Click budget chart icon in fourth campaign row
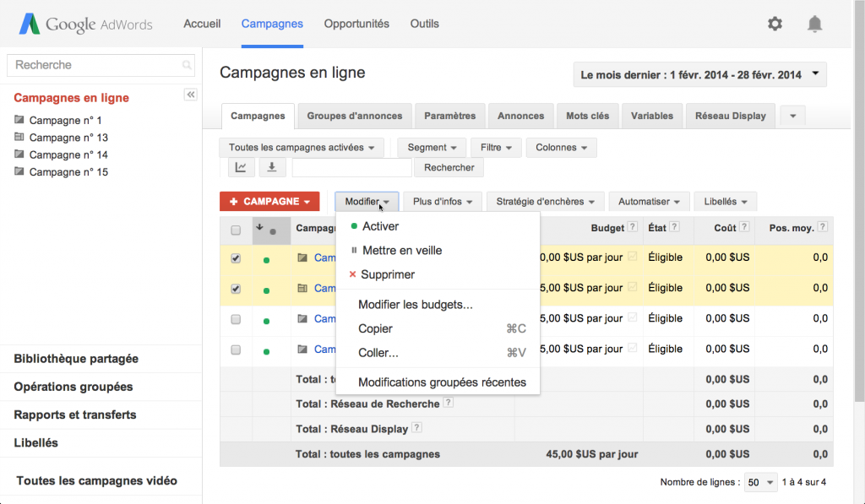 click(632, 347)
